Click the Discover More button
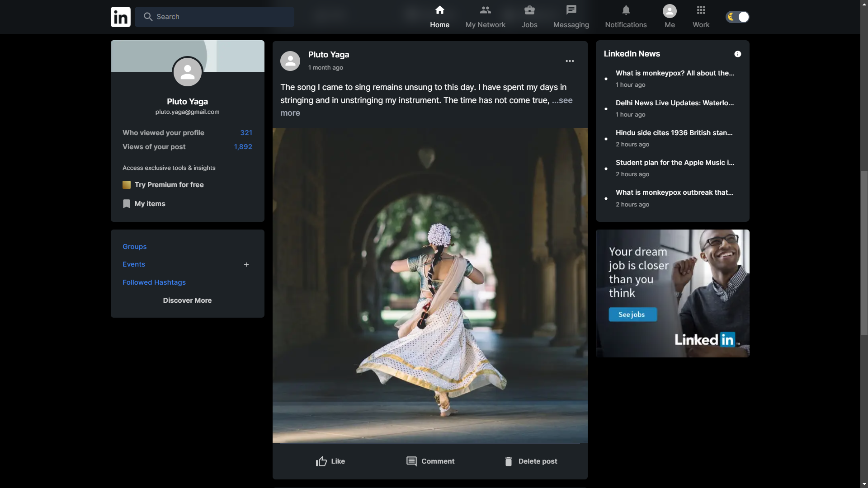 click(187, 300)
